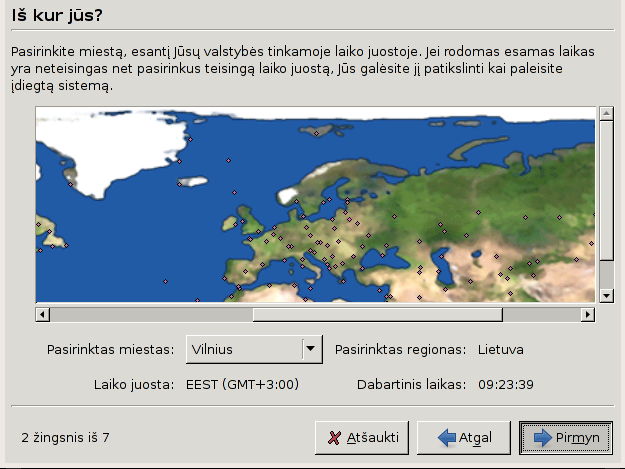Click the vertical scrollbar track below the thumb
Viewport: 625px width, 469px height.
point(605,274)
